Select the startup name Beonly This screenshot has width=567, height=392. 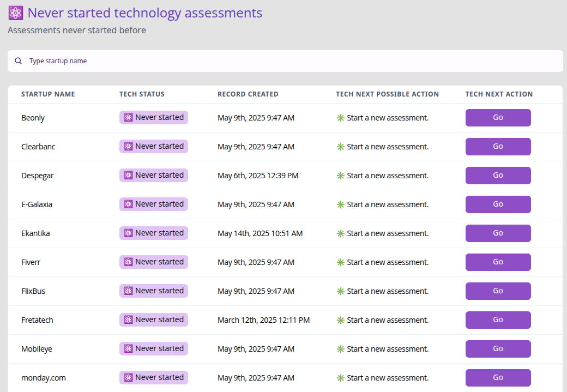tap(33, 118)
